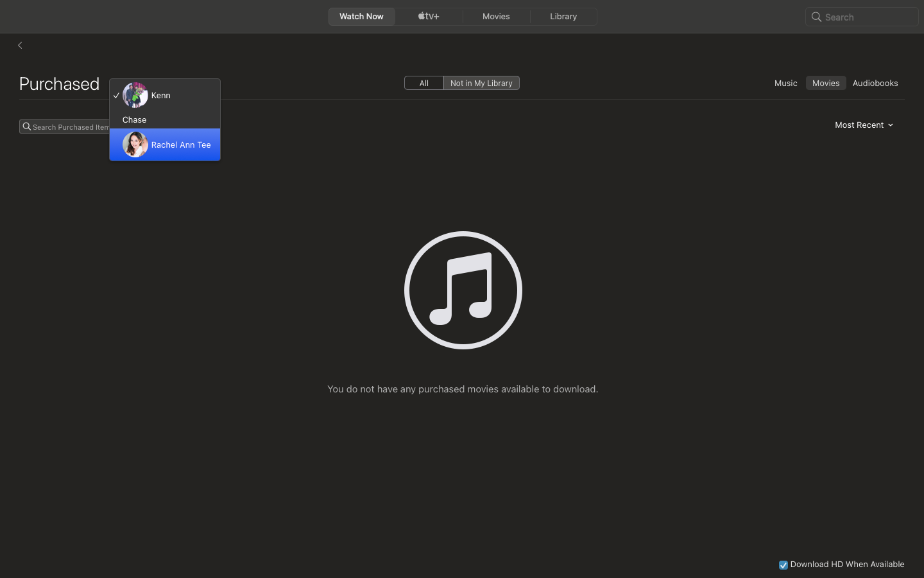Click the Kenn profile avatar picture
The height and width of the screenshot is (578, 924).
click(135, 95)
